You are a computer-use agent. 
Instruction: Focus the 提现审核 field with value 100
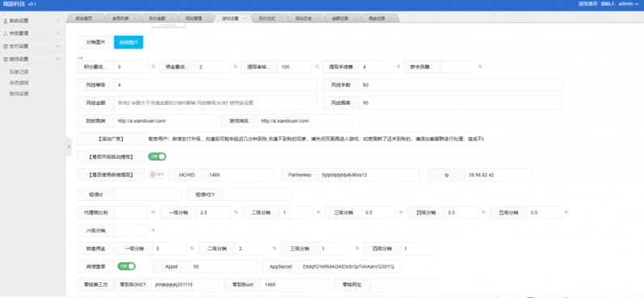coord(294,66)
